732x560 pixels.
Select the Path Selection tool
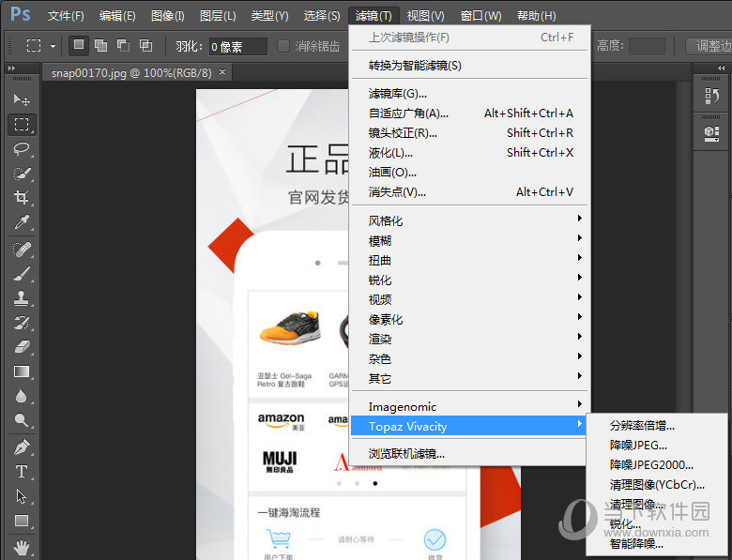(22, 496)
